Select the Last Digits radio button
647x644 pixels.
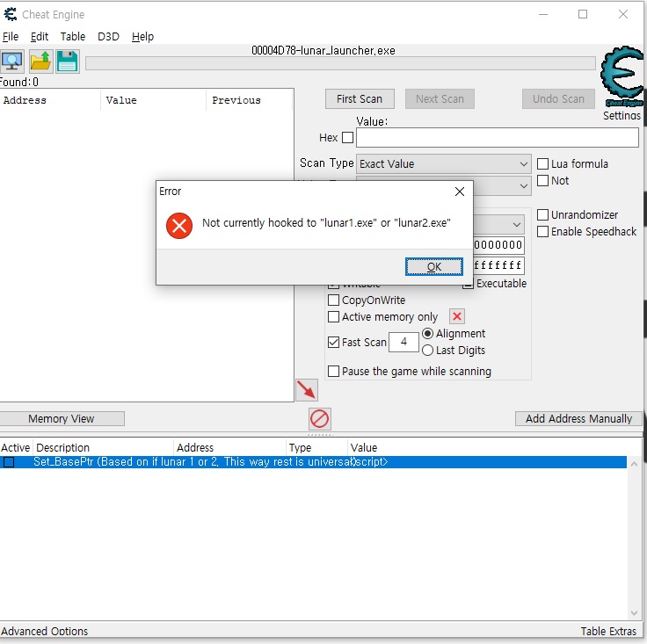click(428, 350)
